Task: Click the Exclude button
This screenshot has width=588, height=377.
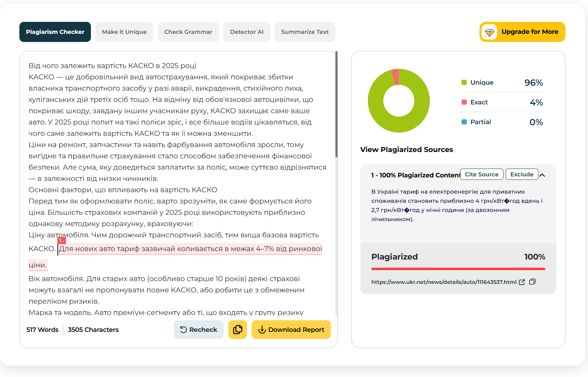Action: [522, 174]
